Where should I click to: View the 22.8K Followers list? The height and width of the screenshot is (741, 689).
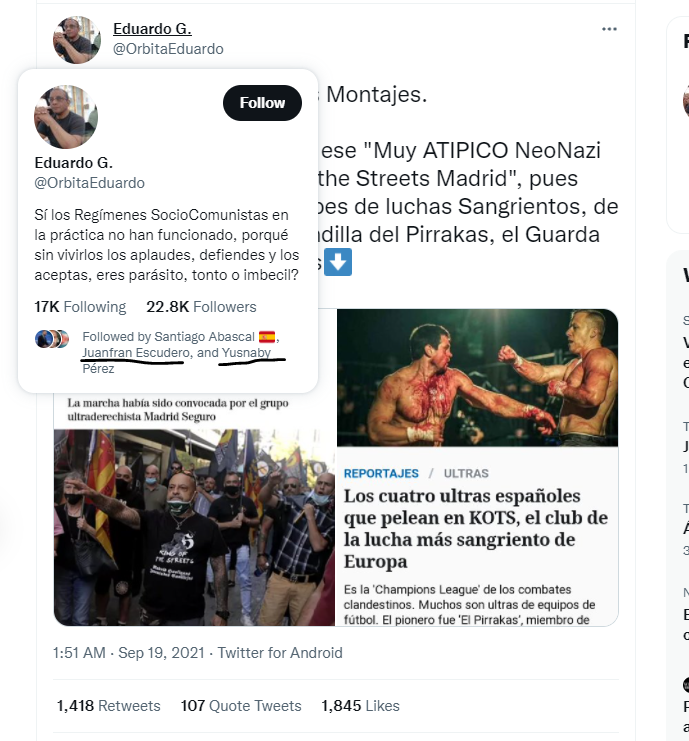click(201, 307)
